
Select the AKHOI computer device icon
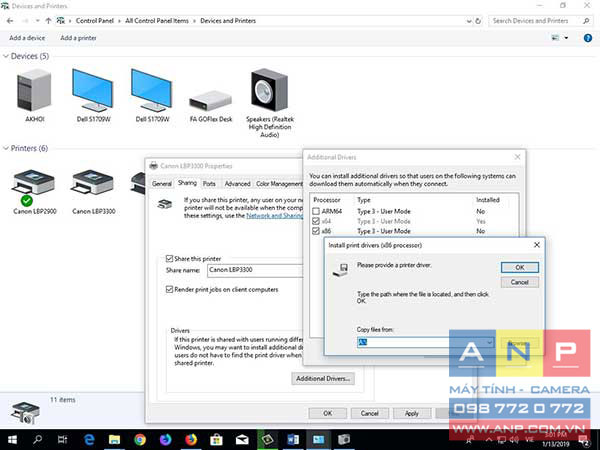[x=34, y=91]
